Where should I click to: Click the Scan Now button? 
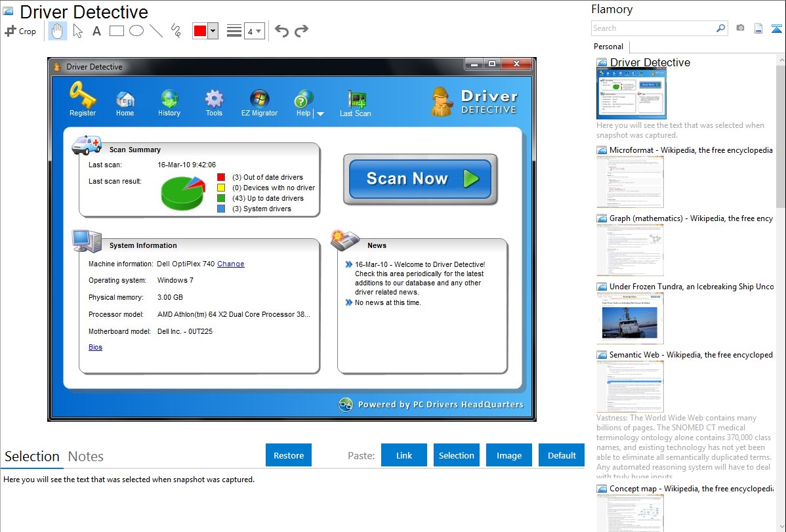pyautogui.click(x=421, y=179)
